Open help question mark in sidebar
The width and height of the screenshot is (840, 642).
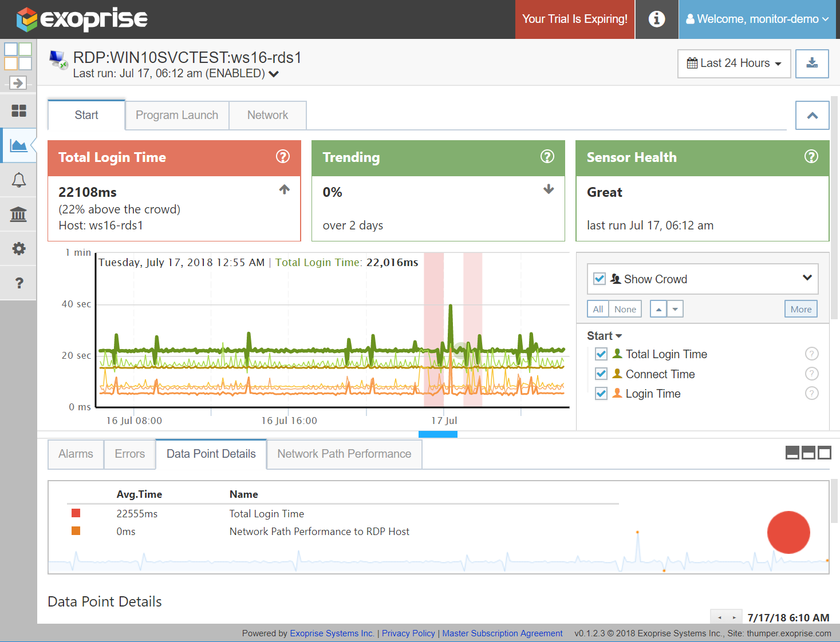pyautogui.click(x=18, y=283)
